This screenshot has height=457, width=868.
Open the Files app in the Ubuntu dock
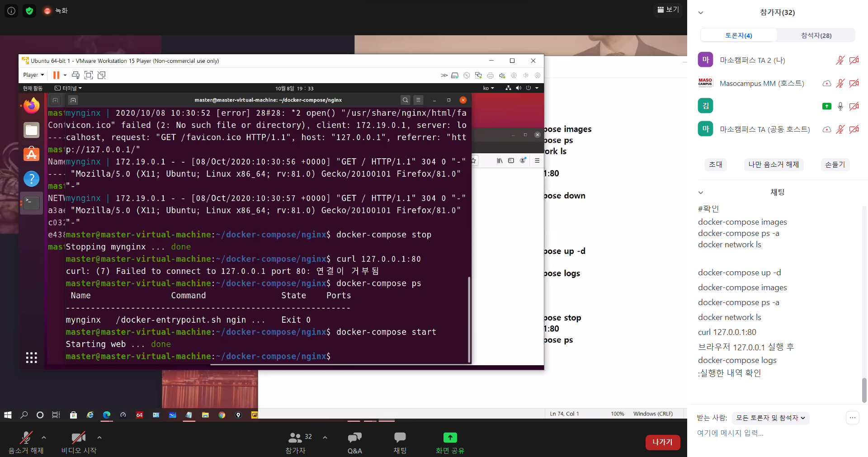[31, 130]
